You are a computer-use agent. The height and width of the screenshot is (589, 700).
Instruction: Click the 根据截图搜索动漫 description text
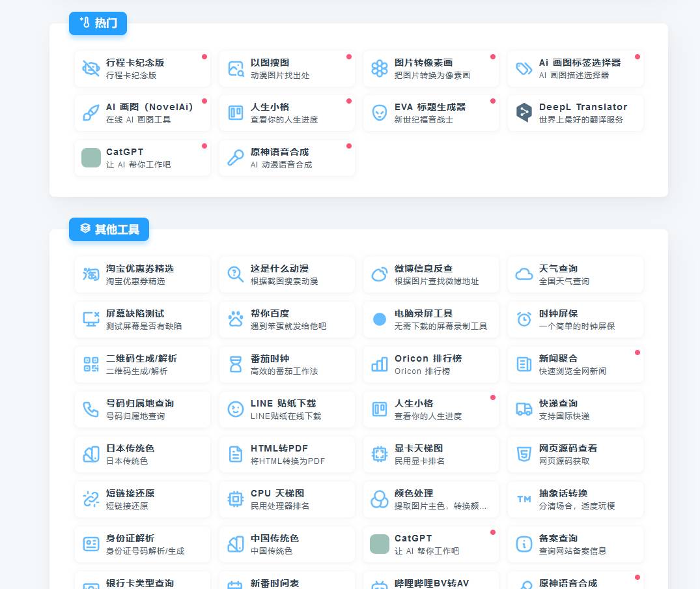coord(285,281)
